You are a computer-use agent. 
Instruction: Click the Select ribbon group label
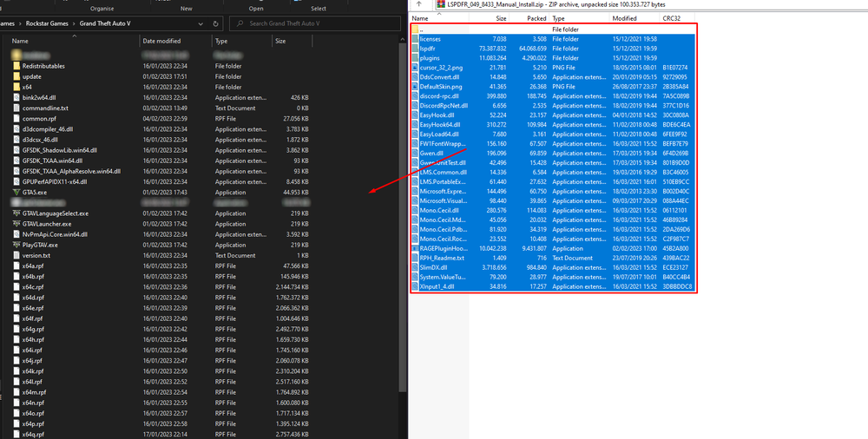click(x=319, y=9)
